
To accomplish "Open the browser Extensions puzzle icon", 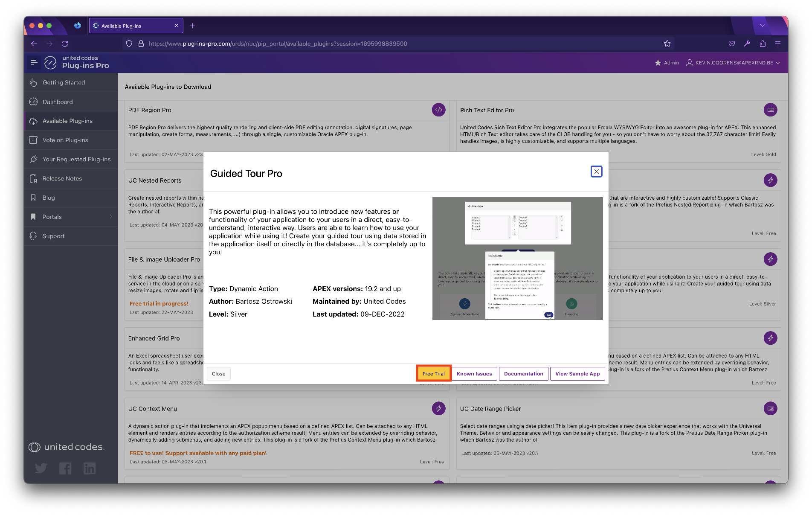I will (763, 44).
